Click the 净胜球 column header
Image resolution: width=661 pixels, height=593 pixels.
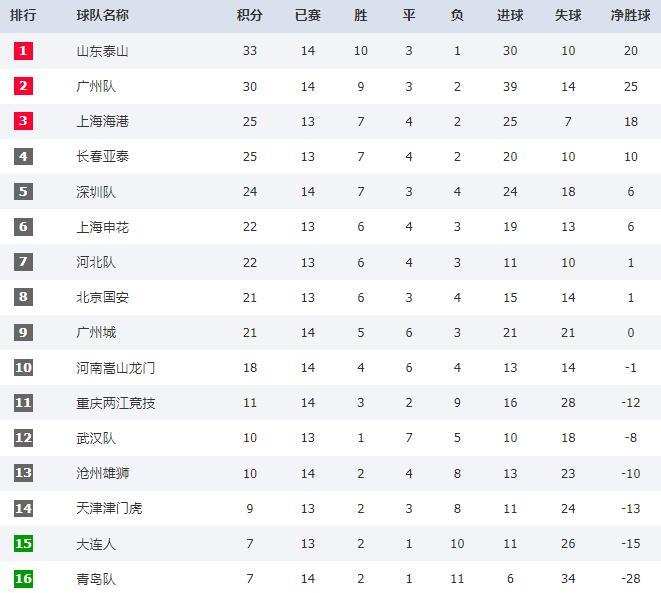631,16
